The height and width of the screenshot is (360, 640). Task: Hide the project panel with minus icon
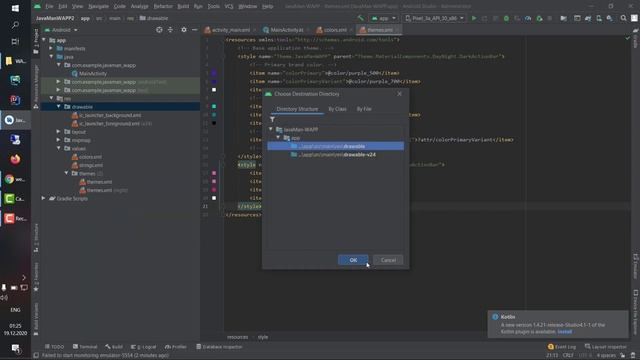click(x=195, y=30)
